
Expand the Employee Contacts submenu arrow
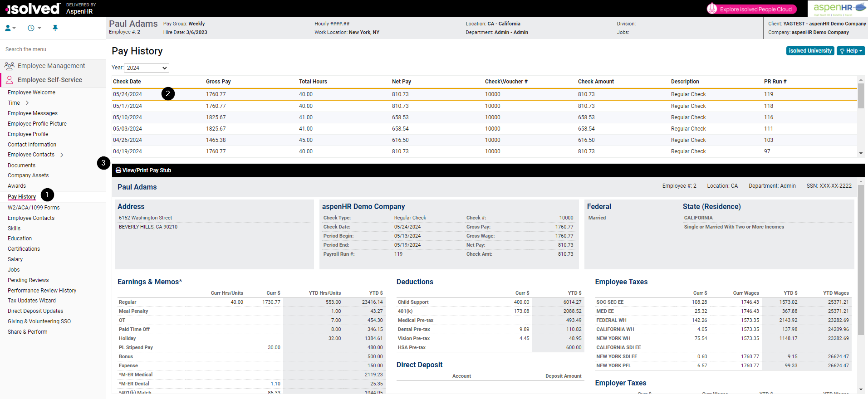click(62, 155)
